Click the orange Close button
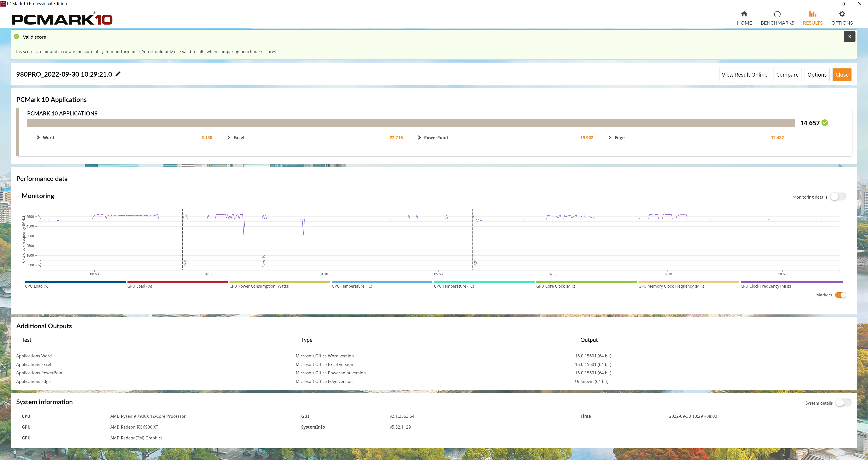 [x=842, y=75]
